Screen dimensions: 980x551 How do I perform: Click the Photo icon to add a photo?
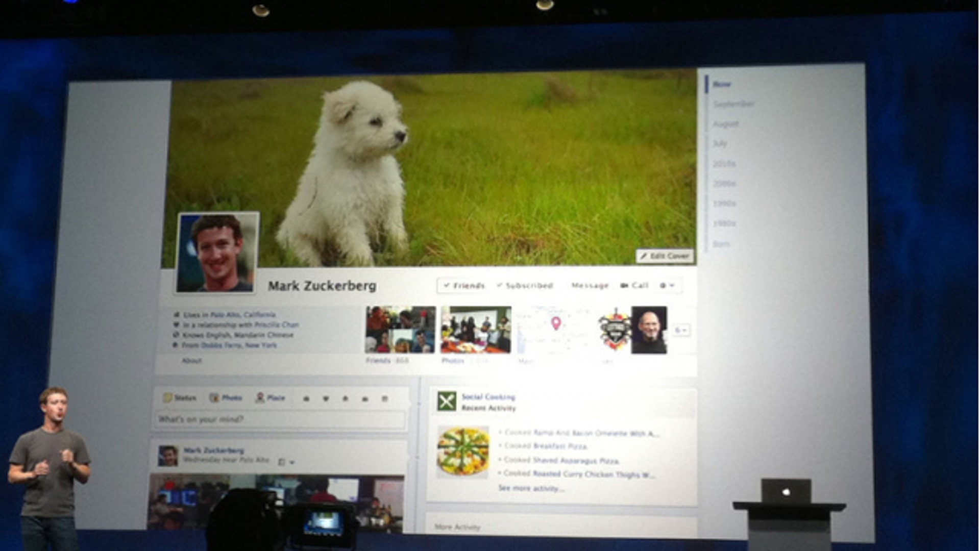pyautogui.click(x=214, y=398)
